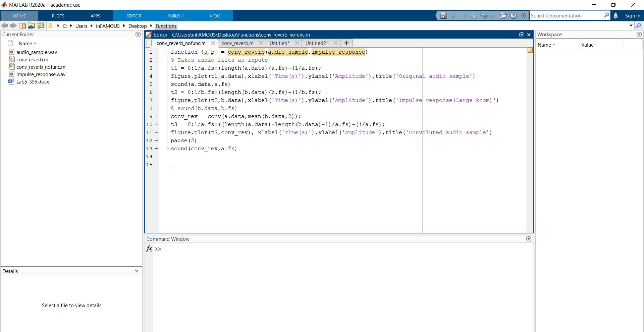Undo the last edit
Viewport: 644px width, 332px height.
coord(483,15)
